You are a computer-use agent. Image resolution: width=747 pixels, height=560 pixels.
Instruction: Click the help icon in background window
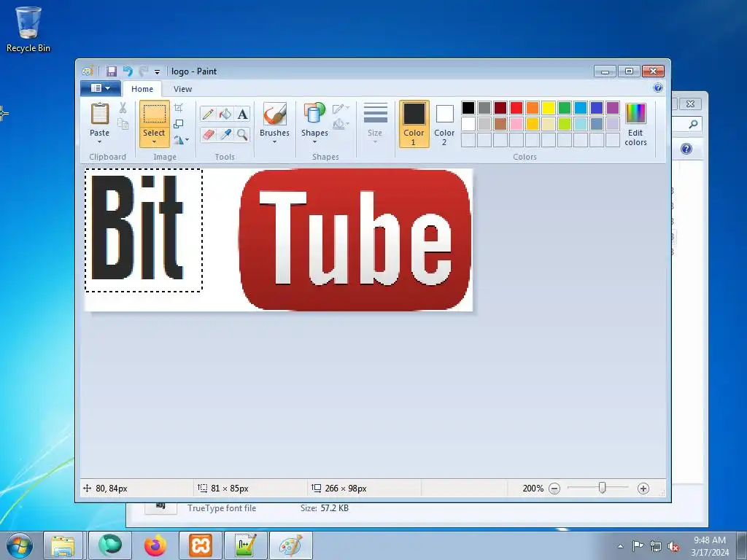686,149
